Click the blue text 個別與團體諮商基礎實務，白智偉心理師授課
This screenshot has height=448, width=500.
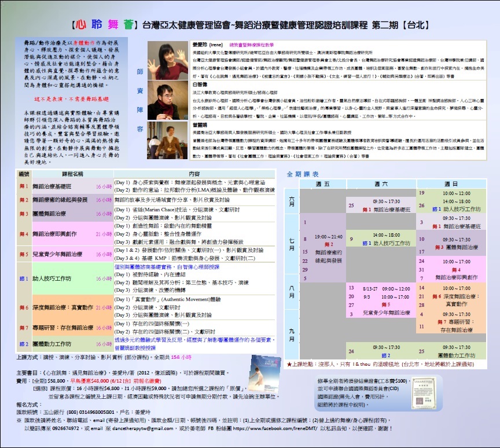(x=167, y=267)
